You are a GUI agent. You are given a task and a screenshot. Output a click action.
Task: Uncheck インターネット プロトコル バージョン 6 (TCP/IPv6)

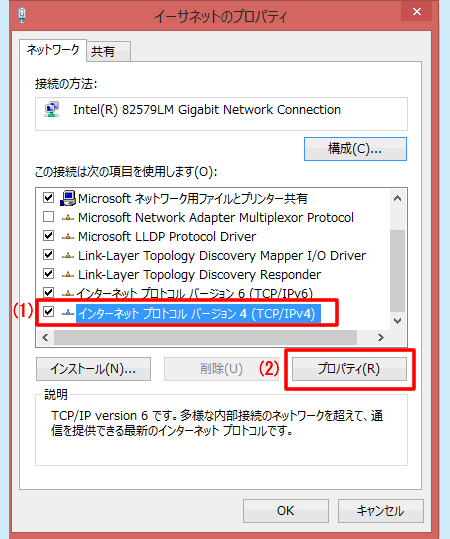[48, 293]
